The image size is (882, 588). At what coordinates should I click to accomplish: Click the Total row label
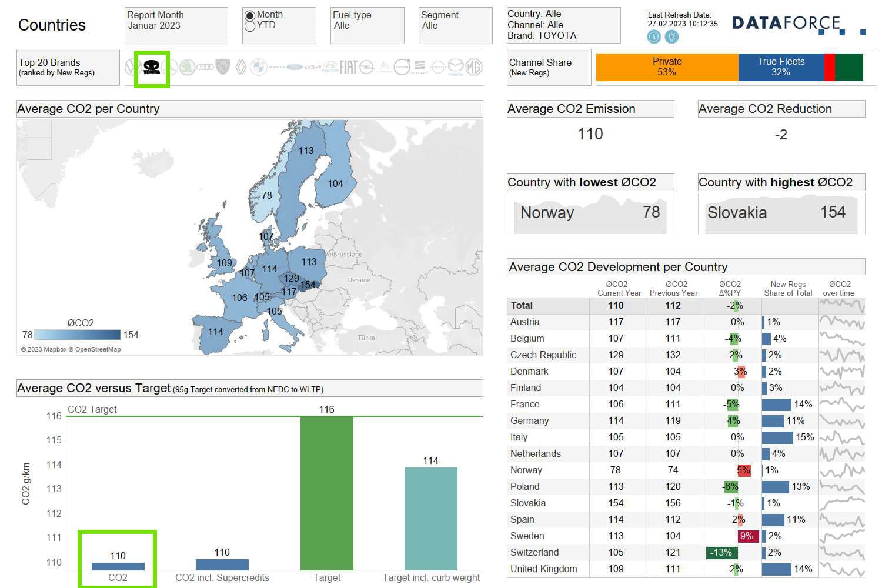tap(522, 305)
